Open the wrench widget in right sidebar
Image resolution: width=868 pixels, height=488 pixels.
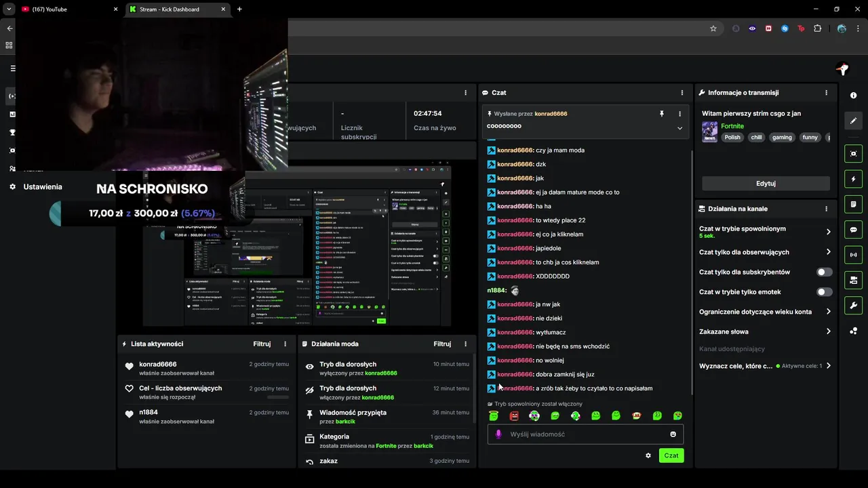[853, 305]
